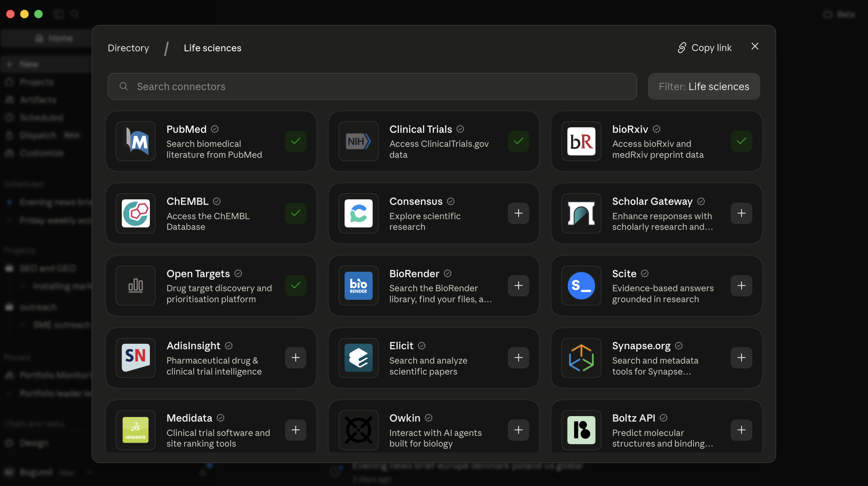This screenshot has height=486, width=868.
Task: Open the Filter: Life sciences dropdown
Action: click(704, 86)
